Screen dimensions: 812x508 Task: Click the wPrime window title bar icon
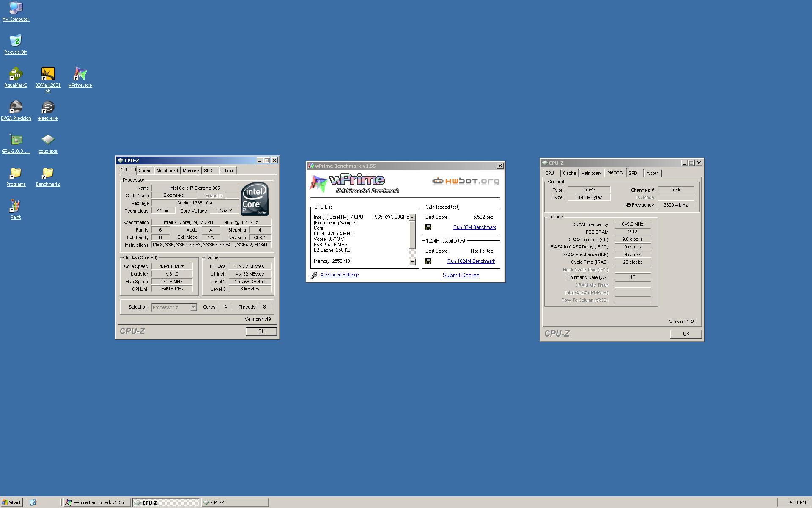point(311,166)
